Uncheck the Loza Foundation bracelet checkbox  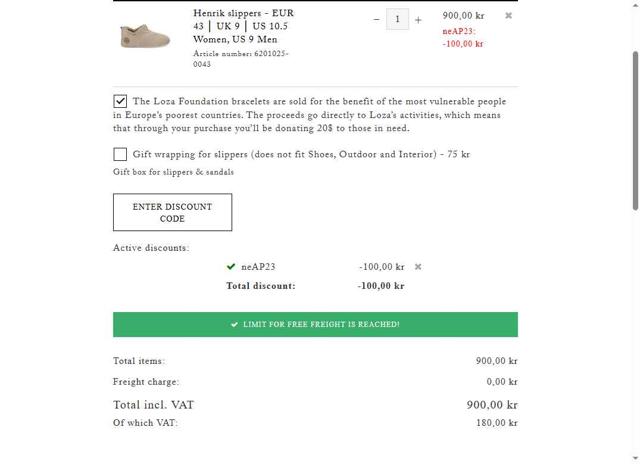[120, 101]
